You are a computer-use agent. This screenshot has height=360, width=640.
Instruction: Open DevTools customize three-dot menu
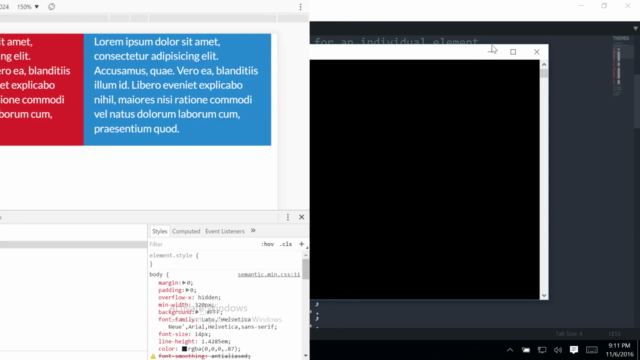288,217
